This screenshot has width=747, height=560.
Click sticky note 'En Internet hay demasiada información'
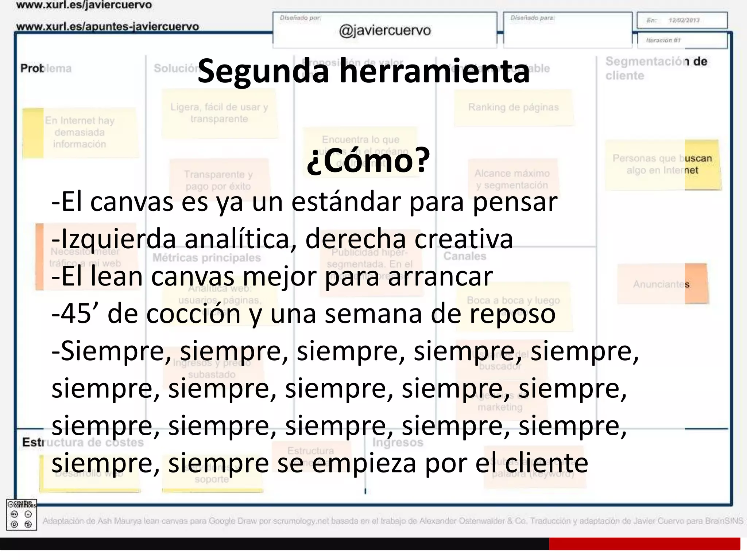pos(80,132)
